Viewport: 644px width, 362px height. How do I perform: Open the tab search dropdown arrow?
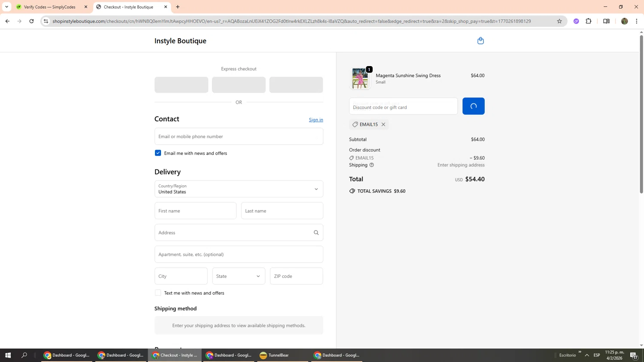6,7
